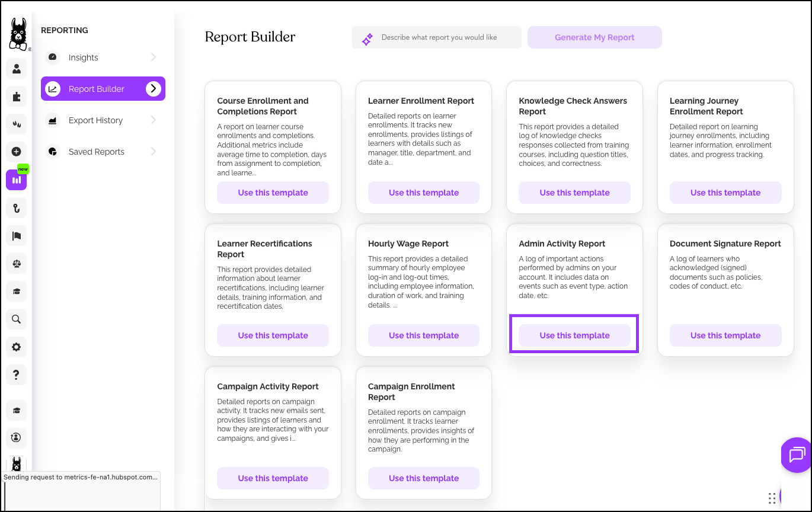Viewport: 812px width, 512px height.
Task: Select the purple bar chart reporting icon
Action: (17, 180)
